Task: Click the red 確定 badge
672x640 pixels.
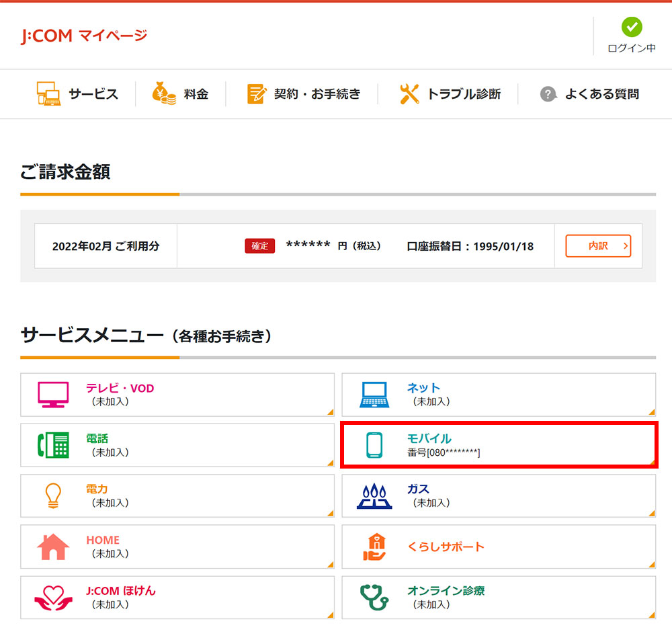Action: [259, 246]
